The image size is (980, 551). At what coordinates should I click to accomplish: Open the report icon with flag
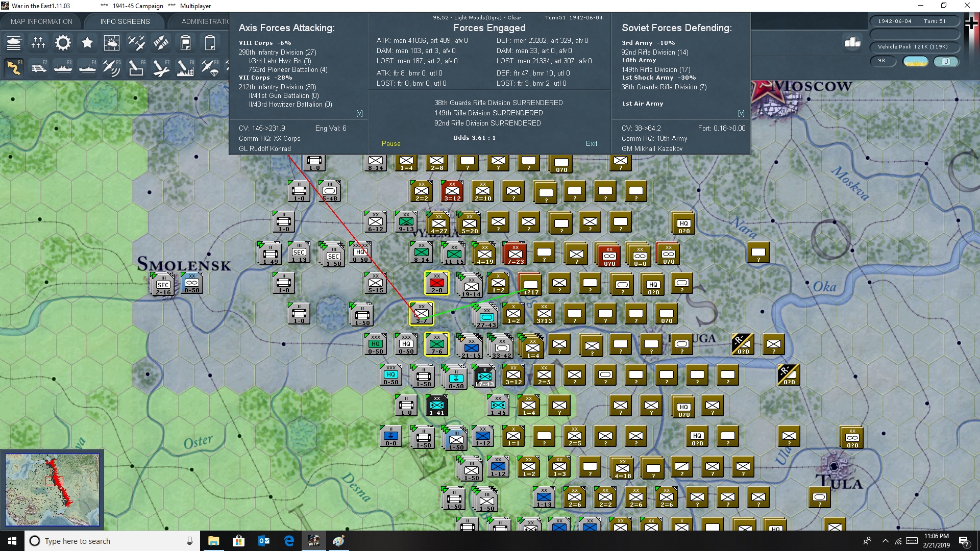pos(185,43)
